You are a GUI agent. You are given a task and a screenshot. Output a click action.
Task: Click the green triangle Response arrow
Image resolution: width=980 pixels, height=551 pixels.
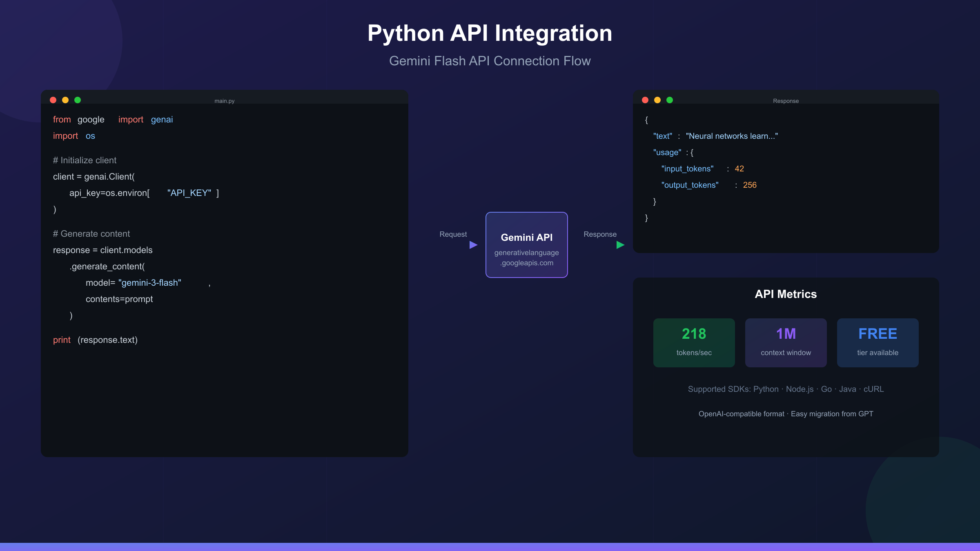coord(620,245)
